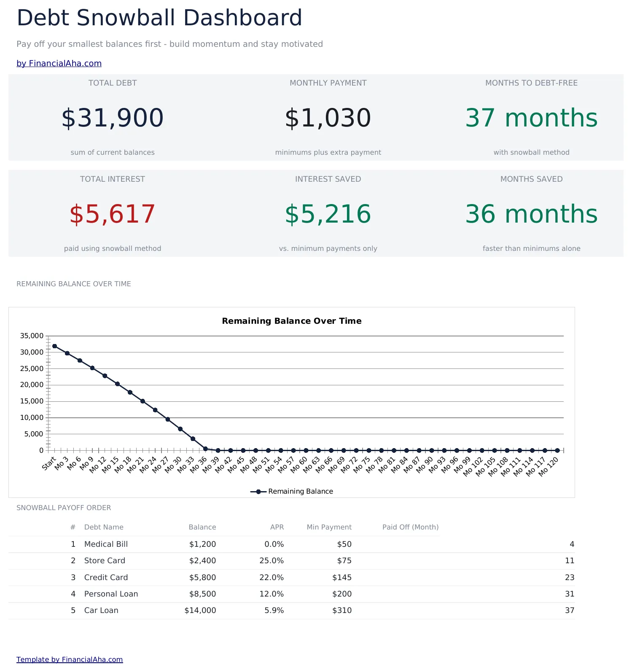632x672 pixels.
Task: Click the $310 Car Loan minimum payment
Action: 342,610
